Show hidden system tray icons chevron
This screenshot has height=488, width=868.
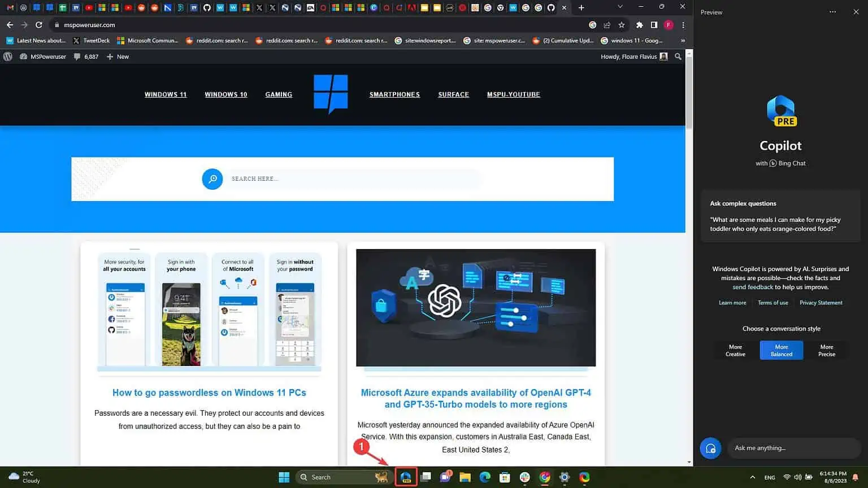[752, 477]
